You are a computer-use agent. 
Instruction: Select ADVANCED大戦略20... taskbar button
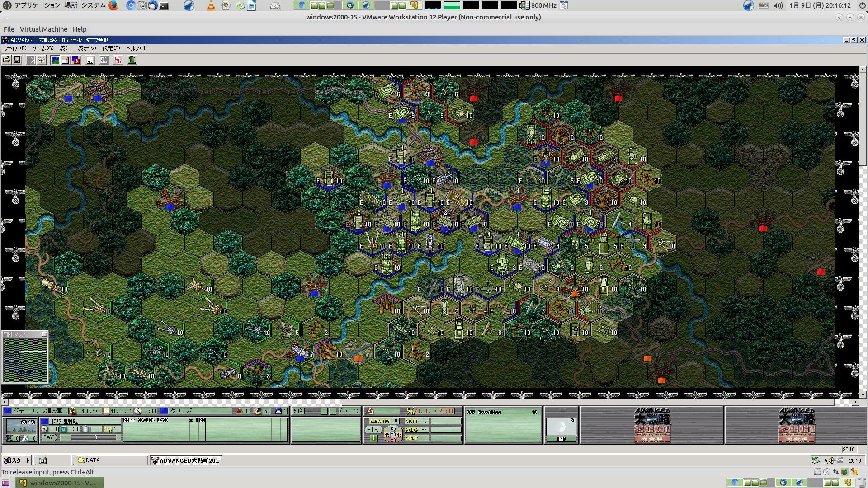[x=185, y=460]
